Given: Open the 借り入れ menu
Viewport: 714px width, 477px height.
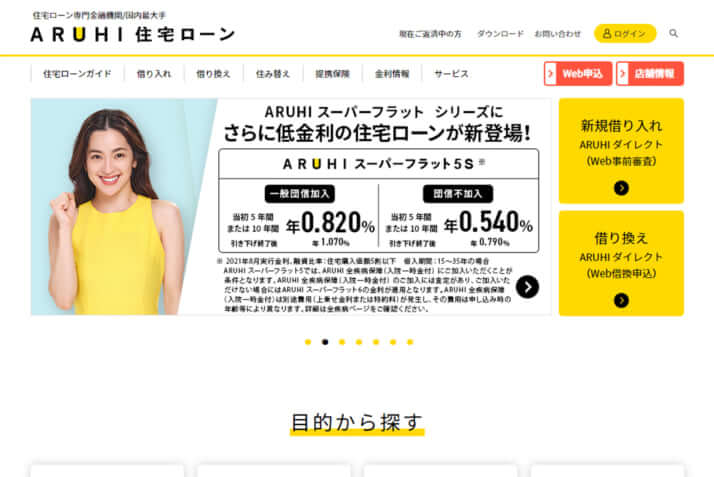Looking at the screenshot, I should click(x=154, y=74).
